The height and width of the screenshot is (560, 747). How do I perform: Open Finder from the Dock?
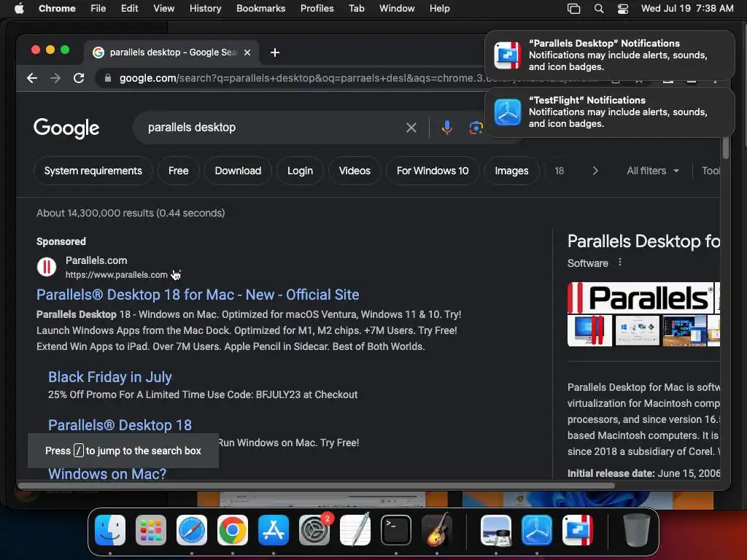tap(110, 530)
